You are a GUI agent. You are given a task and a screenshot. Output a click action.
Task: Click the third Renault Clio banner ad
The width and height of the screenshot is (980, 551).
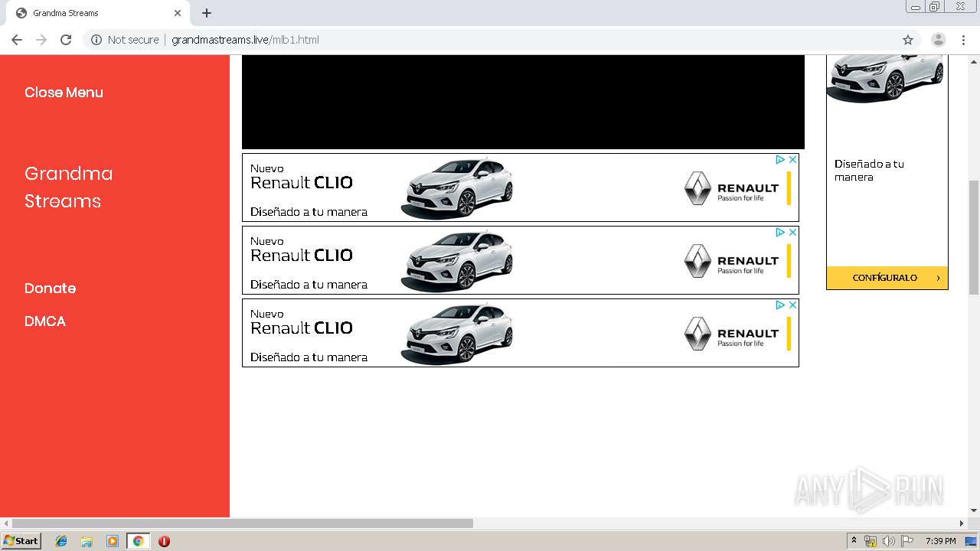[521, 333]
